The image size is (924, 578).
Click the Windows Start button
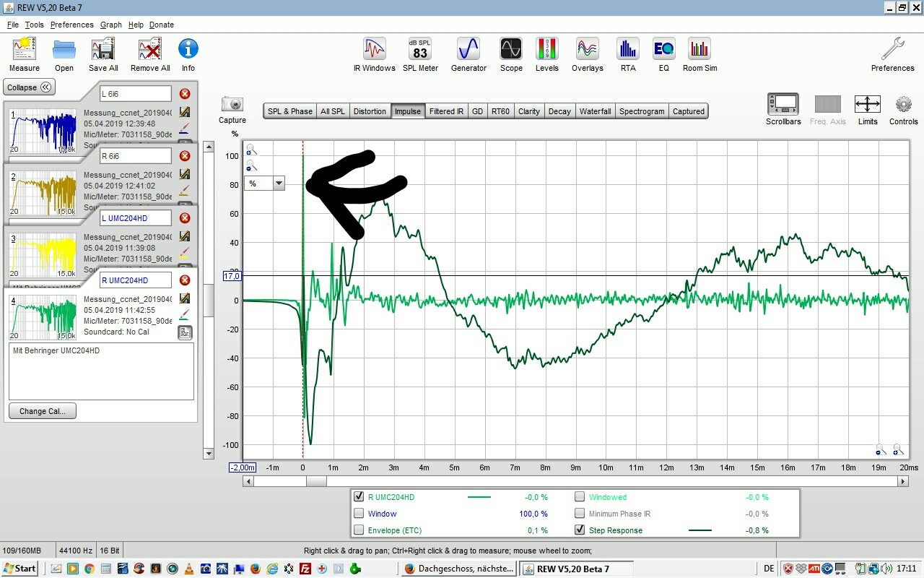[x=19, y=569]
